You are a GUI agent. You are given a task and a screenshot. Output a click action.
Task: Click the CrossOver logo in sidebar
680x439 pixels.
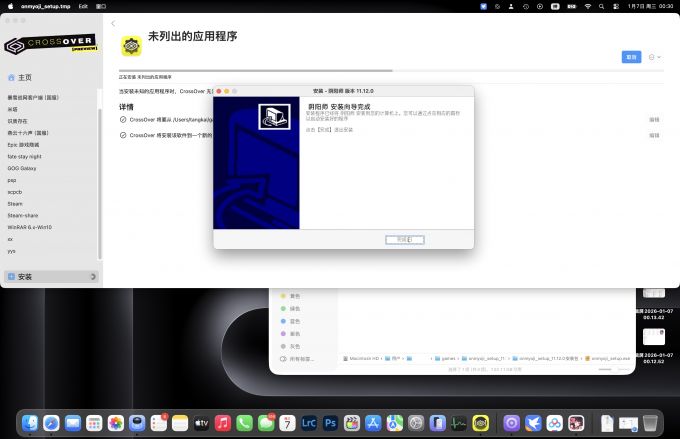pos(51,45)
